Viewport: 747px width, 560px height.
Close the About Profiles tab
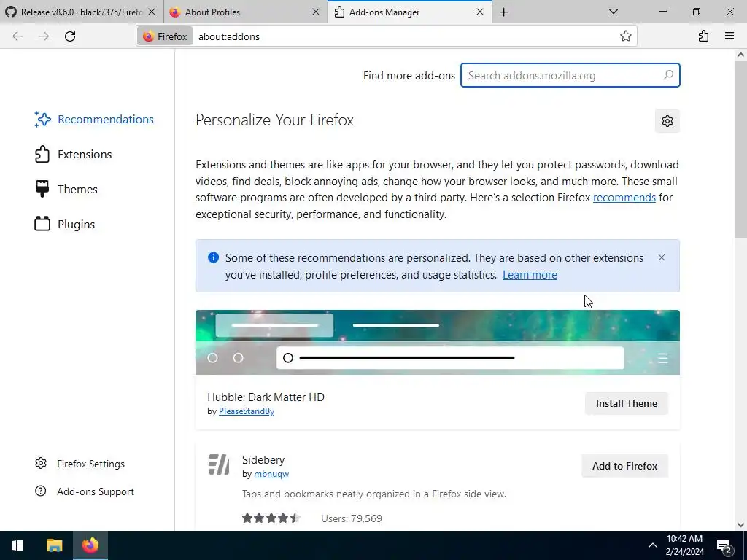tap(316, 12)
